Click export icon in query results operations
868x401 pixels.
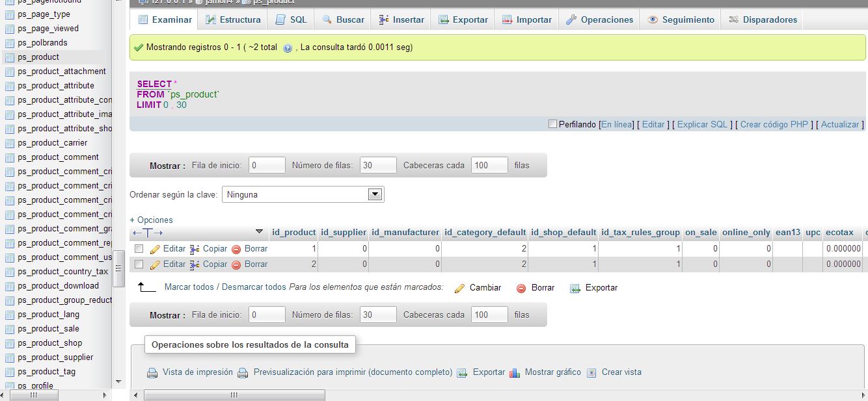[462, 373]
